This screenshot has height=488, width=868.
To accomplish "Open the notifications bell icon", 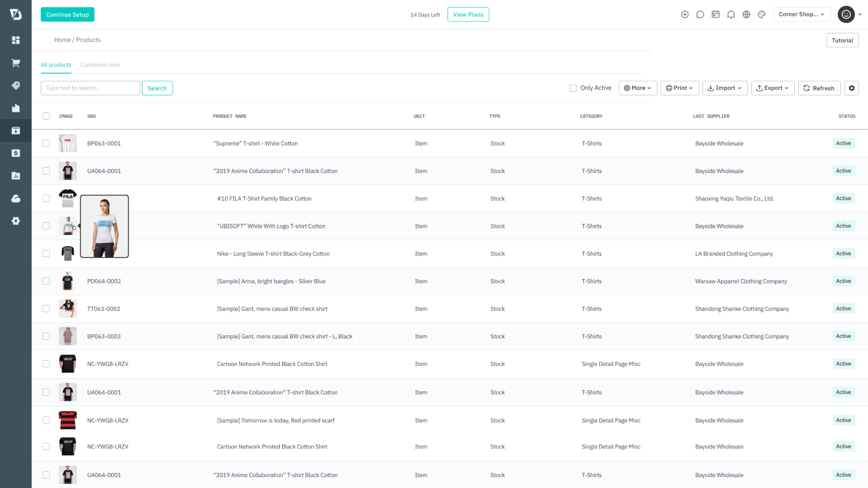I will click(x=731, y=15).
